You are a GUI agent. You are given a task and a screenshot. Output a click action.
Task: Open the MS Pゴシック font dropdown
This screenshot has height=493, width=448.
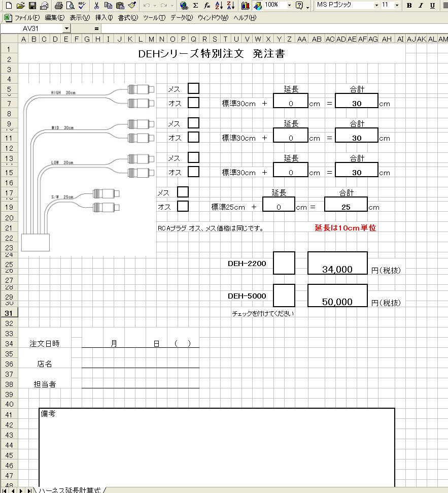click(376, 5)
